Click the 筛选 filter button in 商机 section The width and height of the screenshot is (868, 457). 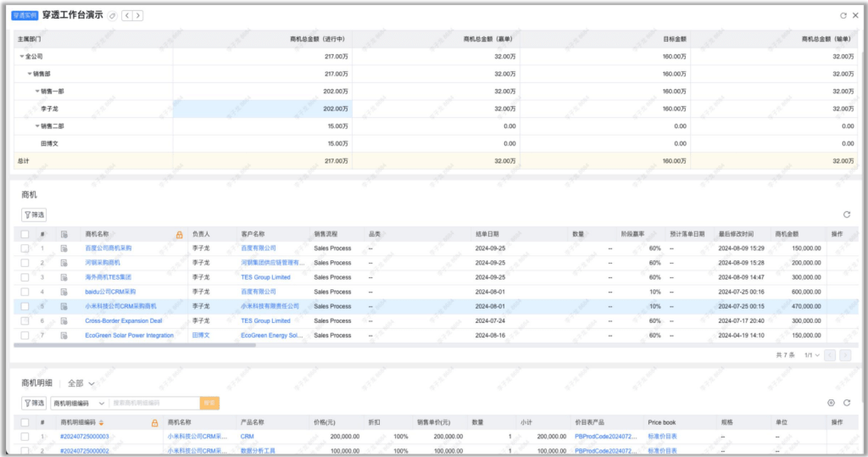tap(34, 215)
